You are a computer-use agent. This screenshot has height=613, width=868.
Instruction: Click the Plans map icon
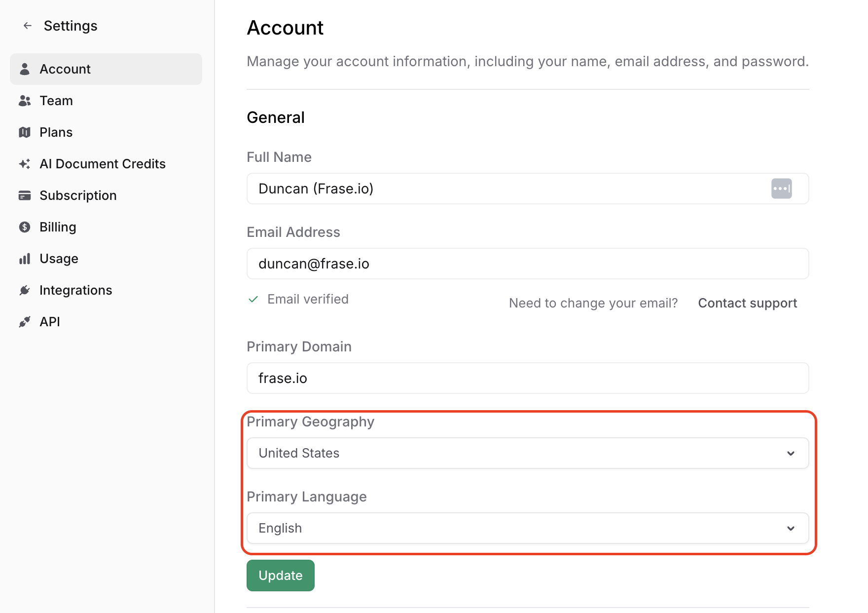[x=25, y=132]
